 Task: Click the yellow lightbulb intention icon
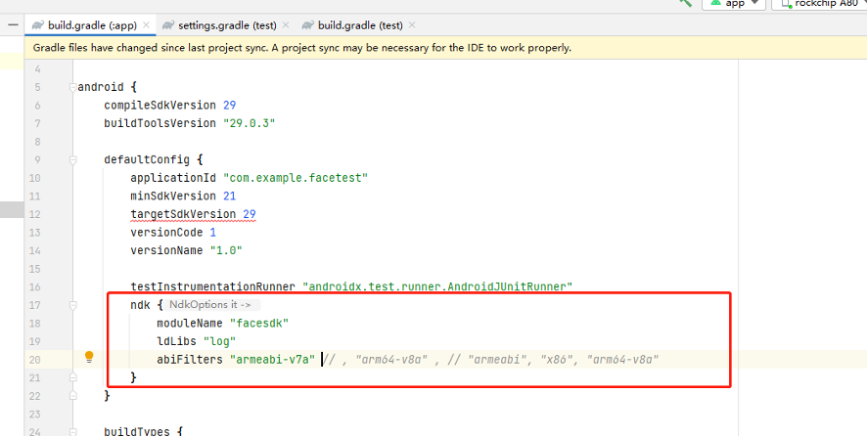(89, 357)
